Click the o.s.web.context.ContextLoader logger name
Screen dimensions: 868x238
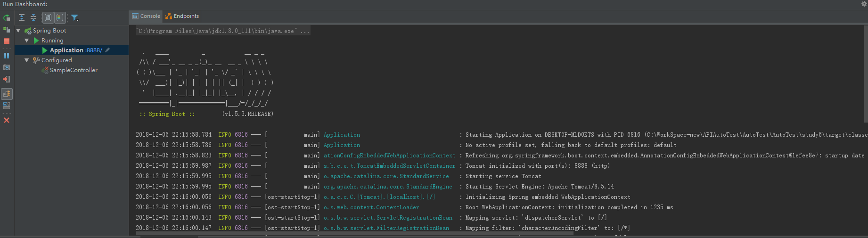371,207
